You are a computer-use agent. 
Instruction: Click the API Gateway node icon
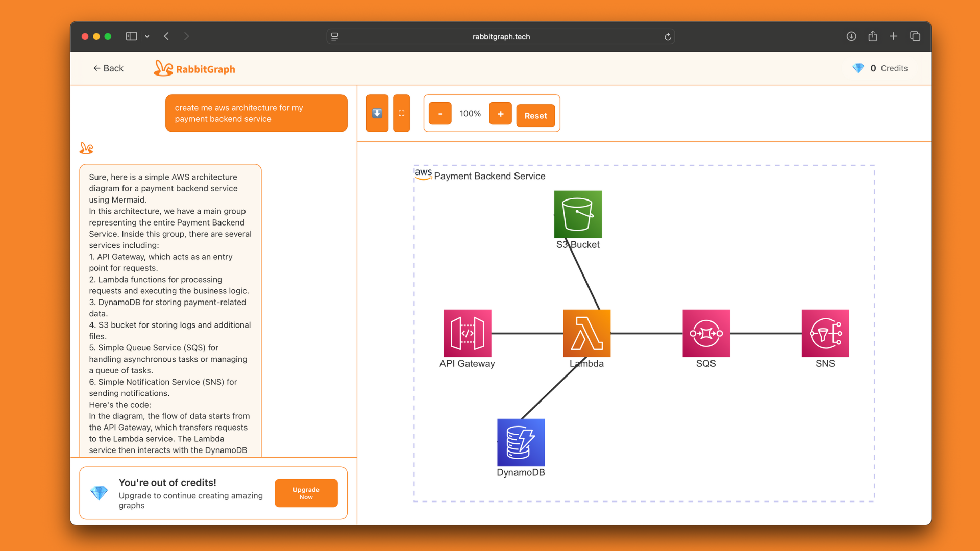(467, 333)
